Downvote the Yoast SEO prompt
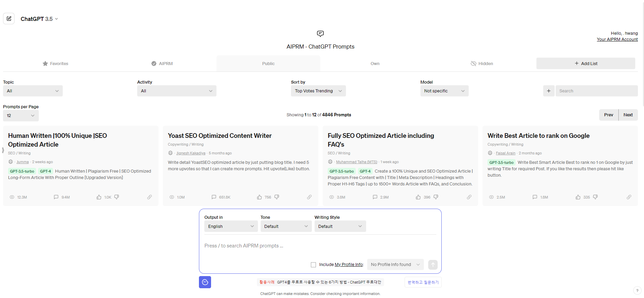644x298 pixels. pos(277,197)
